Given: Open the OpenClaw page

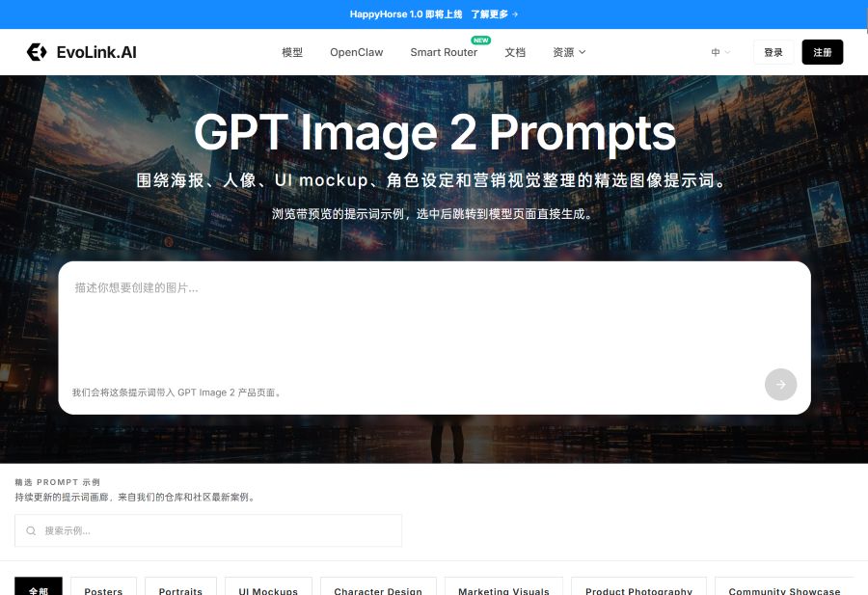Looking at the screenshot, I should pyautogui.click(x=356, y=52).
